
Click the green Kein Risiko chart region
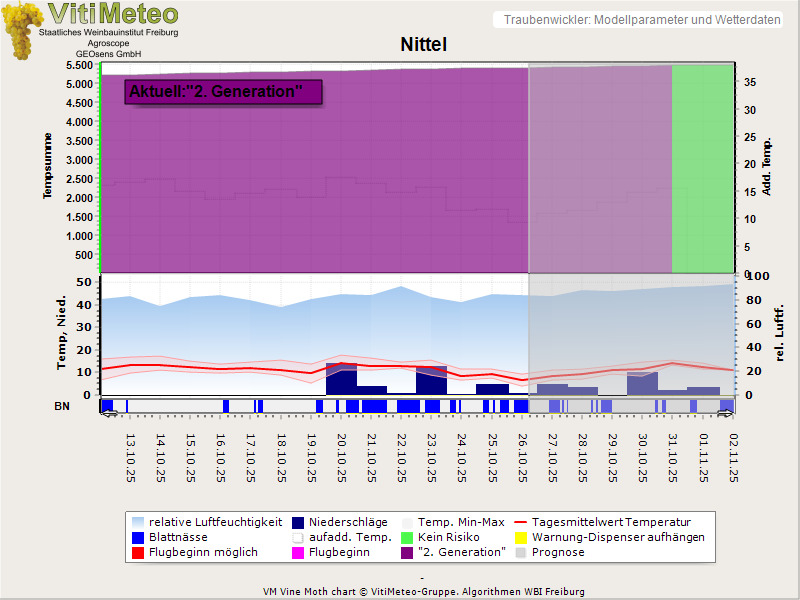[x=703, y=168]
